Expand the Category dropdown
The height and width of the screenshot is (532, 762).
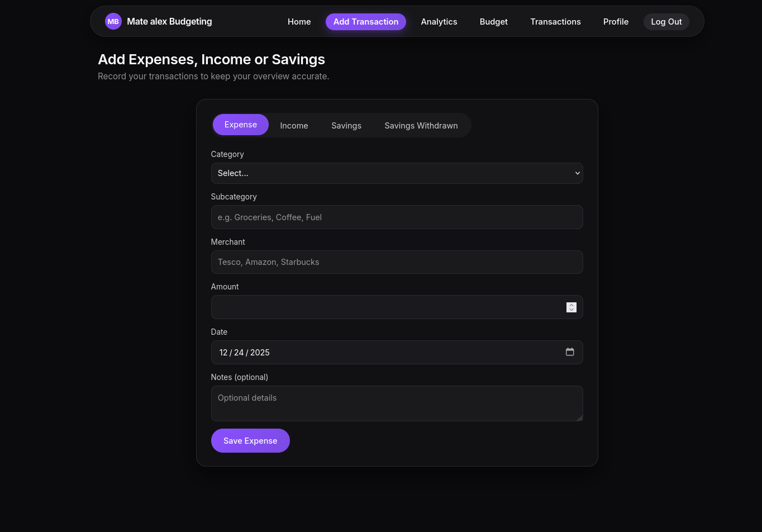pyautogui.click(x=397, y=173)
